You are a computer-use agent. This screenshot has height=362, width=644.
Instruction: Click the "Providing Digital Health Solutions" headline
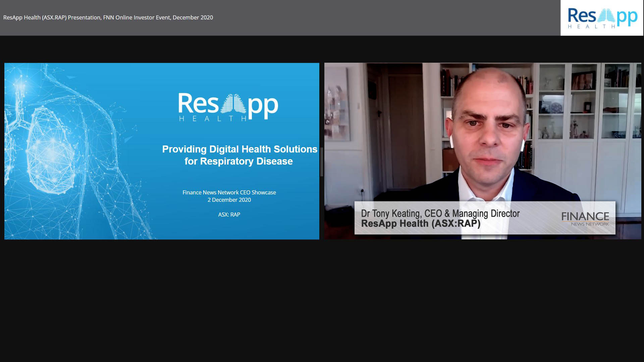point(239,149)
